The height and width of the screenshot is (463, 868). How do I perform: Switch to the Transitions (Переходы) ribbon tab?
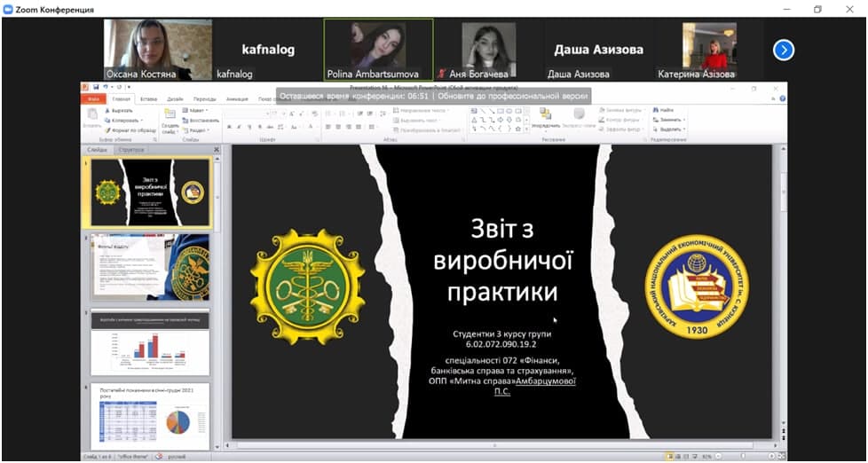coord(205,99)
